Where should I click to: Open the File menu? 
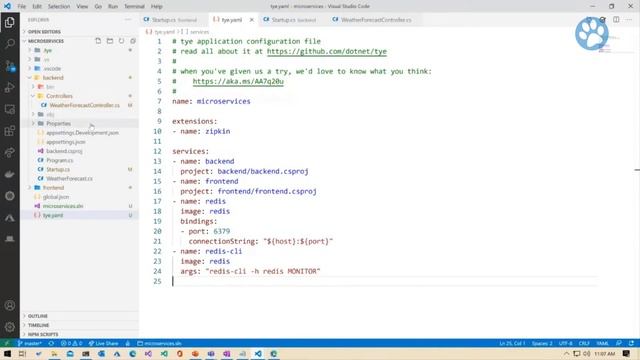coord(22,6)
